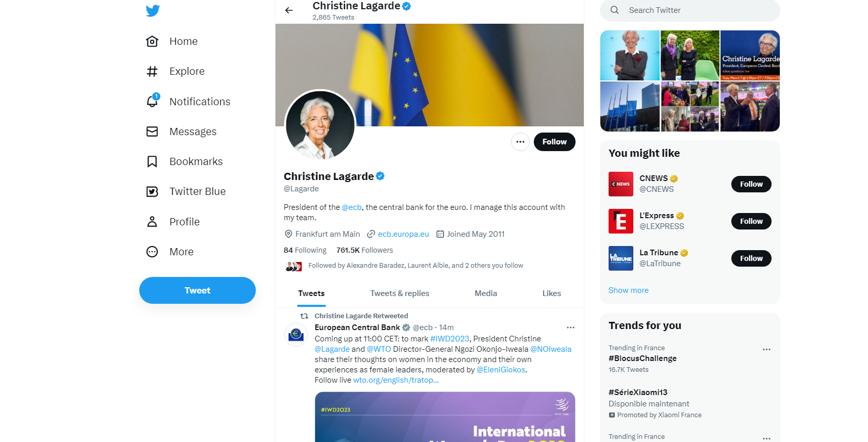Screen dimensions: 868x442
Task: Follow the La Tribune account
Action: tap(751, 258)
